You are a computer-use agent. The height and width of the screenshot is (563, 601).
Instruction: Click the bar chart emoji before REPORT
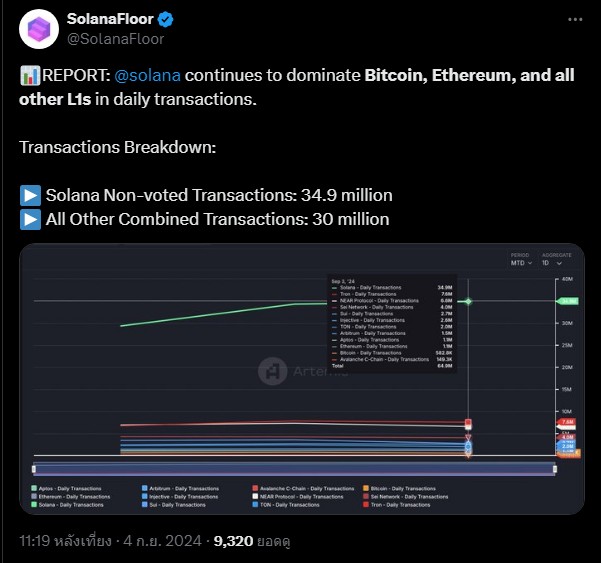click(30, 76)
